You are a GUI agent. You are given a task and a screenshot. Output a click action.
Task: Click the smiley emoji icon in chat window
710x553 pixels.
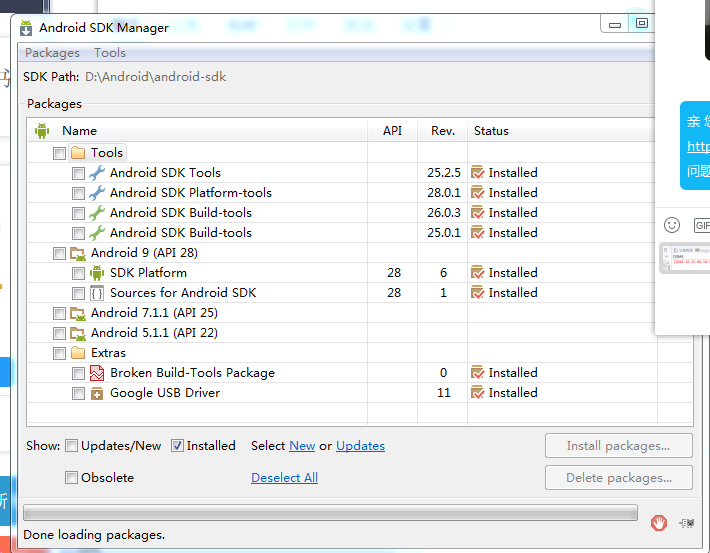click(x=672, y=225)
